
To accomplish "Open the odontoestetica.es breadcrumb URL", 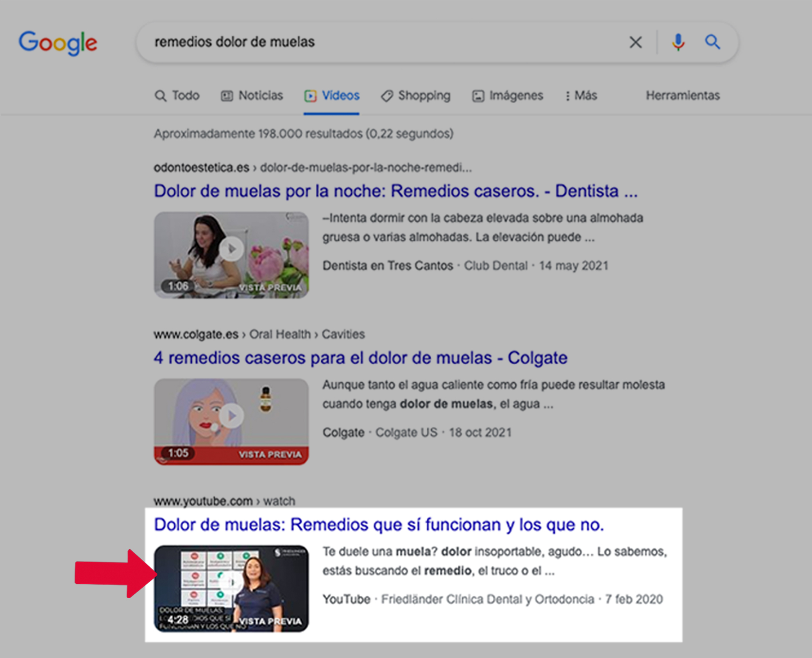I will click(313, 168).
